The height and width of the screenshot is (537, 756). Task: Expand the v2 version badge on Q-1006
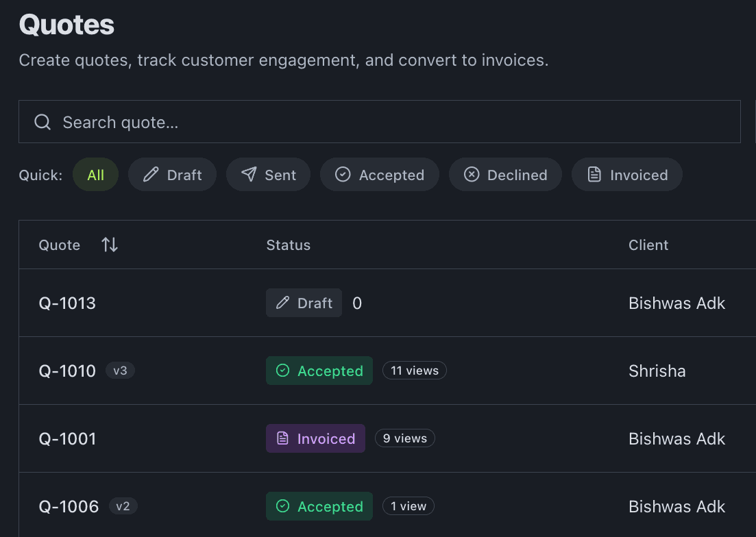click(123, 507)
